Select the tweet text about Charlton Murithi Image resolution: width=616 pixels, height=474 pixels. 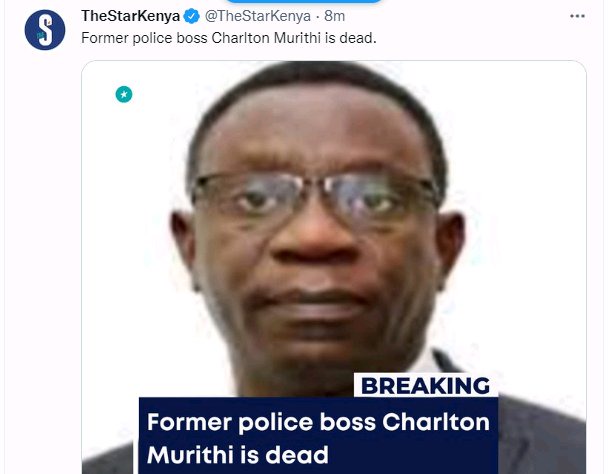(229, 38)
